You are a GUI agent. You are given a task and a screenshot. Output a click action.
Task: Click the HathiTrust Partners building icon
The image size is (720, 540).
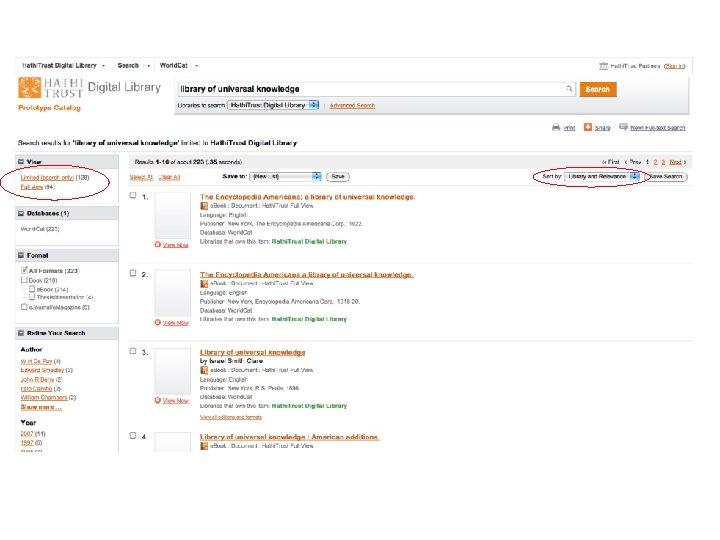603,66
